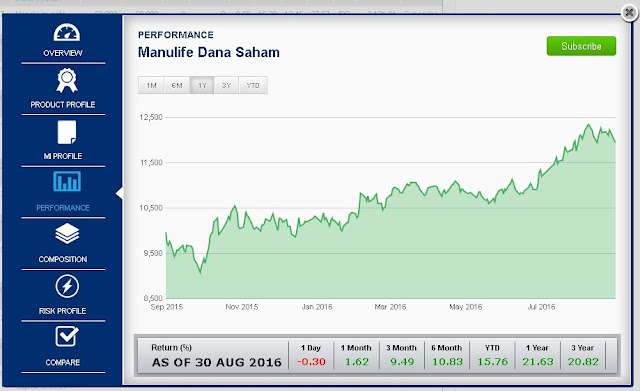Click the PRODUCT PROFILE sidebar label
This screenshot has width=640, height=391.
click(x=63, y=104)
